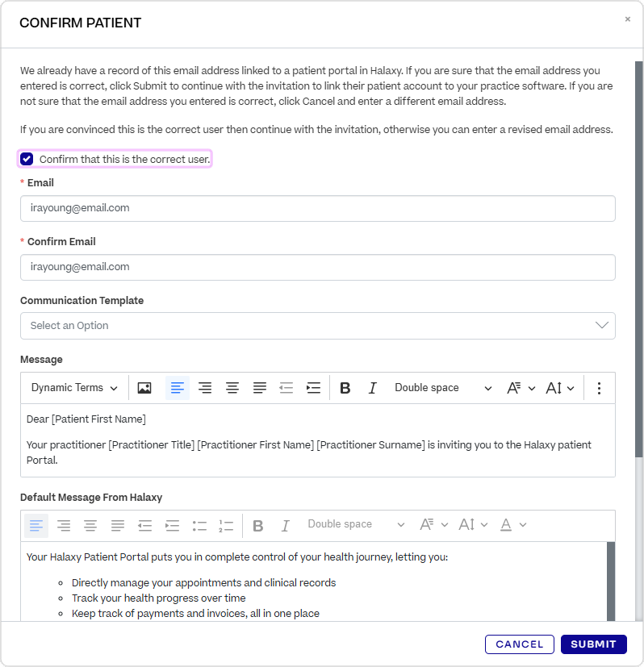Increase indent in Message editor
The image size is (644, 667).
tap(313, 388)
